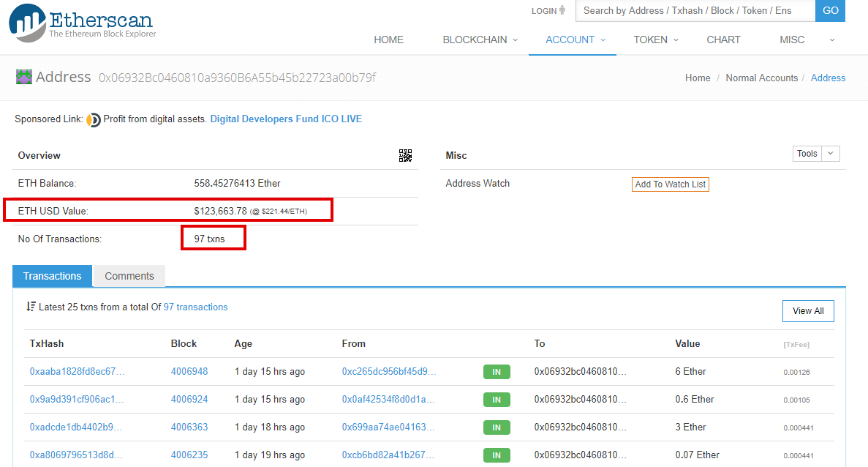Viewport: 868px width, 467px height.
Task: Click the TxFee value 0.00126
Action: pos(796,373)
